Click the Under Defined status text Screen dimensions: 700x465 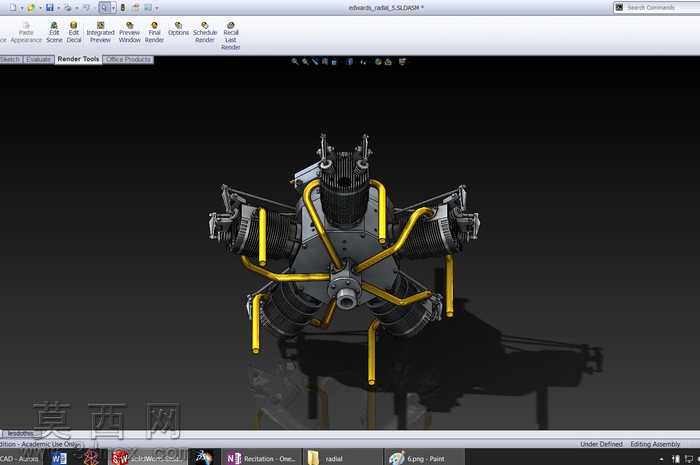[x=601, y=444]
